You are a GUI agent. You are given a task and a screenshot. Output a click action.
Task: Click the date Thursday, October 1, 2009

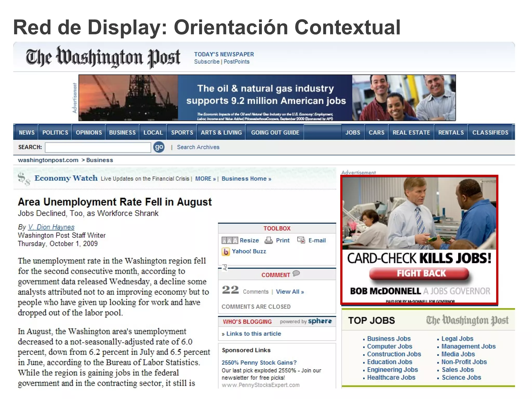tap(58, 244)
